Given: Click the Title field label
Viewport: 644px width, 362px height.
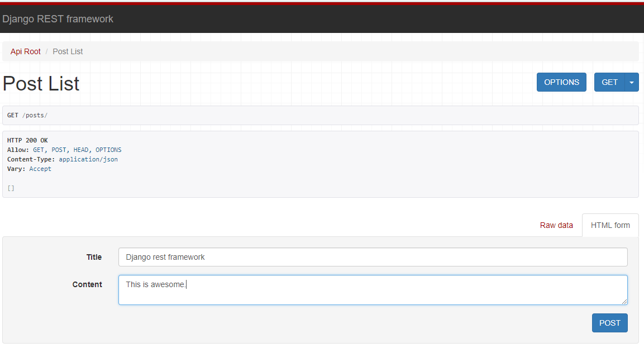Looking at the screenshot, I should (94, 257).
